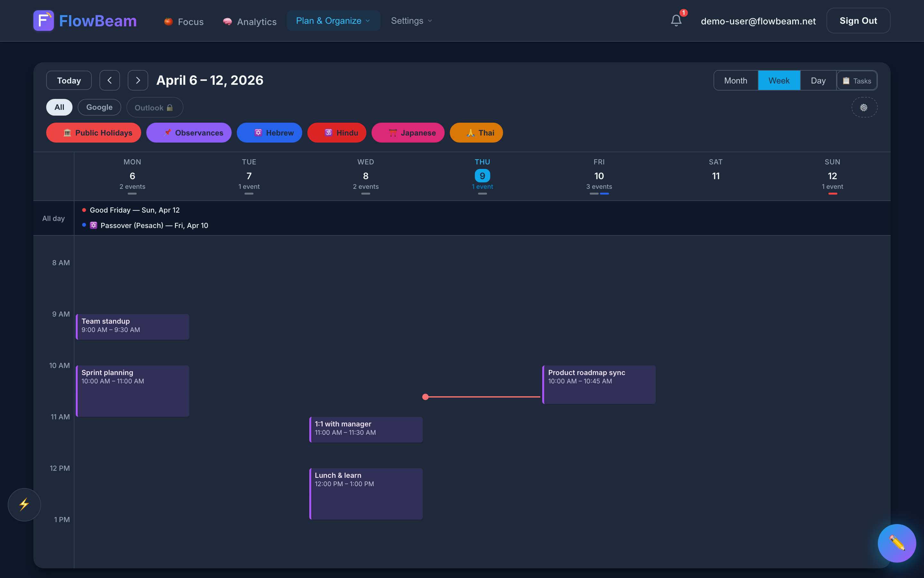
Task: Open Analytics page
Action: [250, 22]
